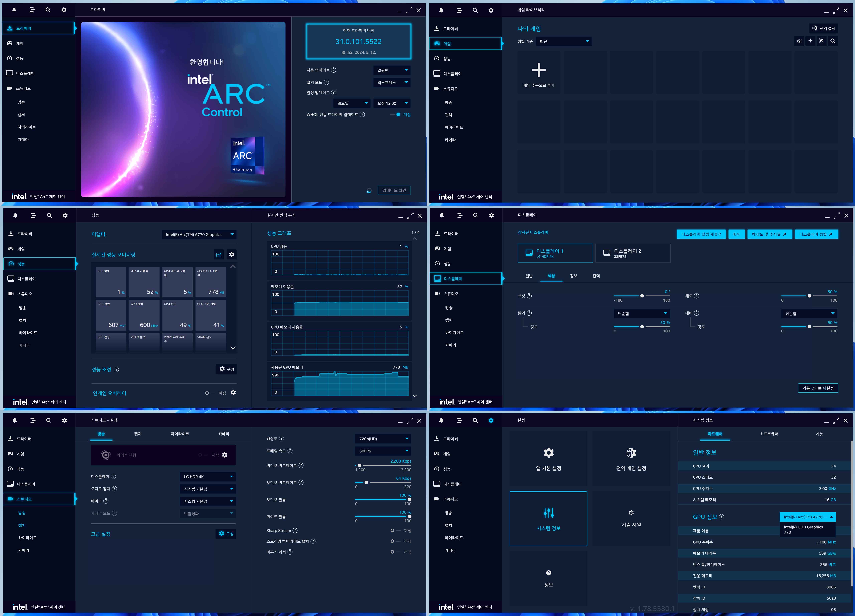This screenshot has width=855, height=616.
Task: Click the scan for games icon
Action: coord(821,41)
